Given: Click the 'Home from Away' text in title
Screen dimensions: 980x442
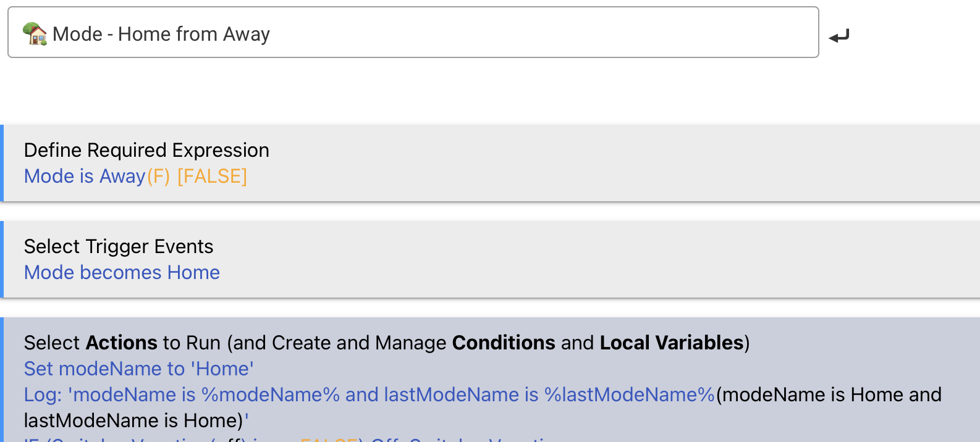Looking at the screenshot, I should click(194, 34).
